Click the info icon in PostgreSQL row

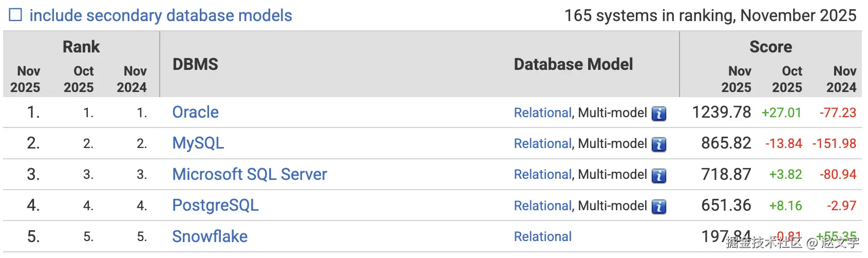click(x=659, y=207)
